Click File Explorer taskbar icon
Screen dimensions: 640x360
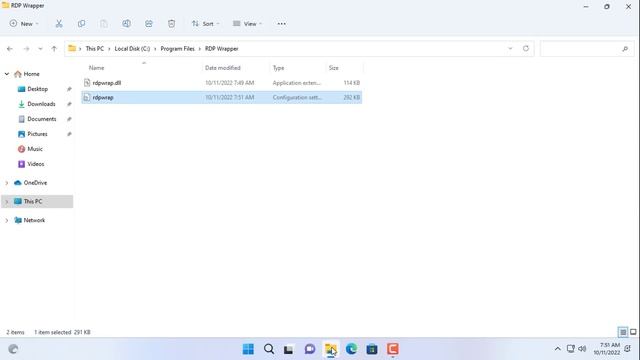[x=331, y=349]
